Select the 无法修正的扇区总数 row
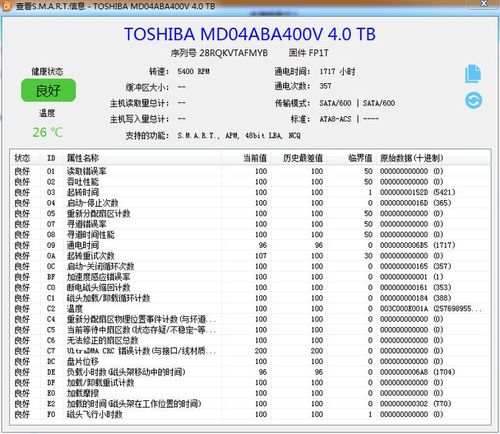This screenshot has height=434, width=500. [250, 340]
